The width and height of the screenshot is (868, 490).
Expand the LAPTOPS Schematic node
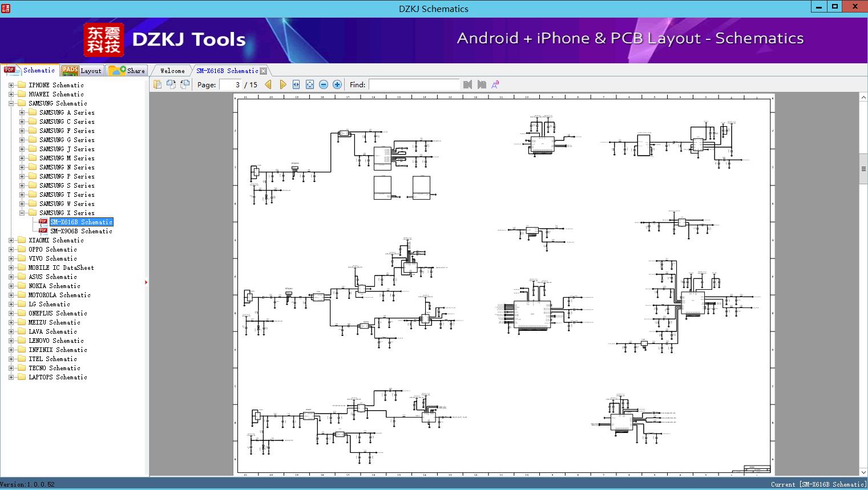11,377
